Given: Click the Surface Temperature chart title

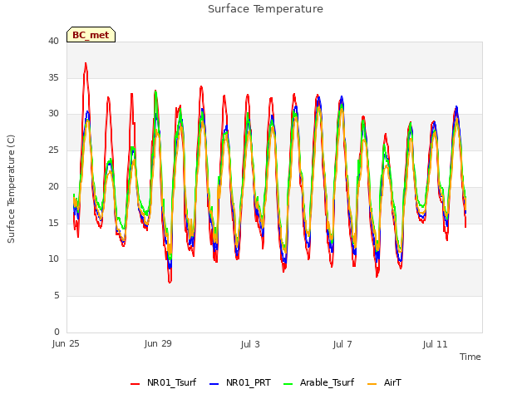Looking at the screenshot, I should [x=265, y=9].
